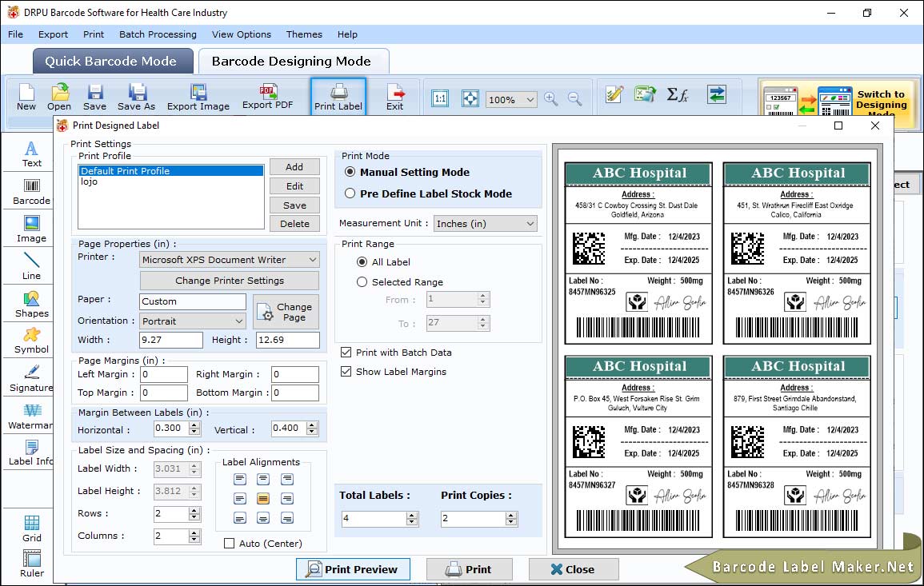Select top-left label alignment option
Viewport: 924px width, 586px height.
240,480
